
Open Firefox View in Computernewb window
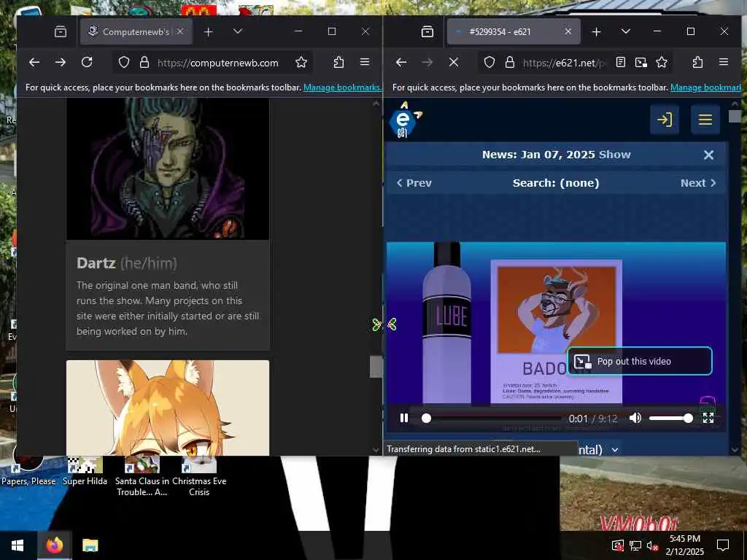[61, 32]
